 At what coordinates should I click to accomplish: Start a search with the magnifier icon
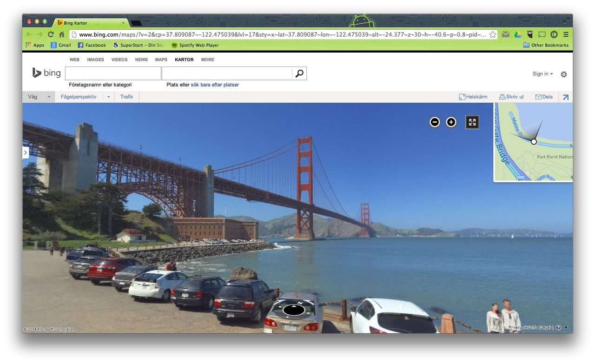coord(299,73)
